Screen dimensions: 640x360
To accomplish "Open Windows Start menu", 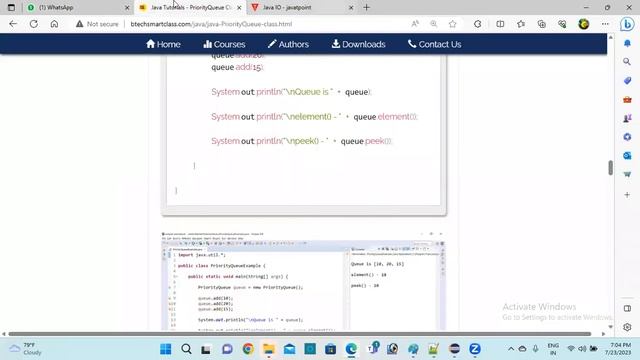I will (x=166, y=349).
